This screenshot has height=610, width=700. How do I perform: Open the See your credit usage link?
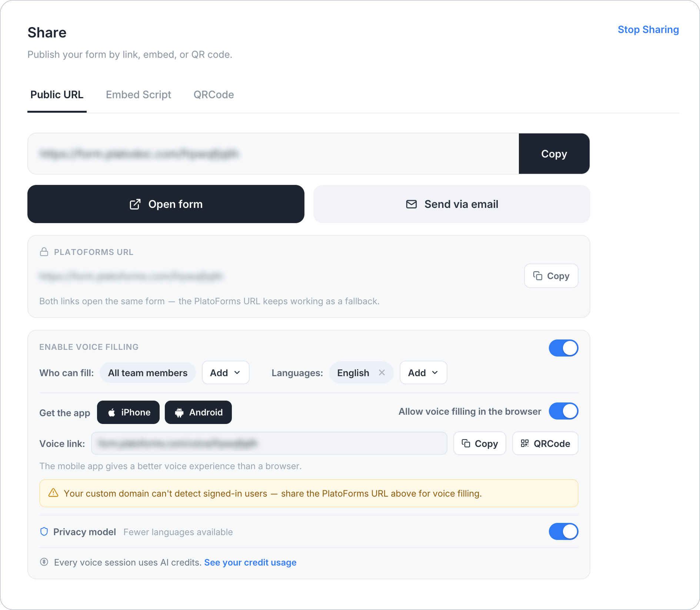point(250,562)
